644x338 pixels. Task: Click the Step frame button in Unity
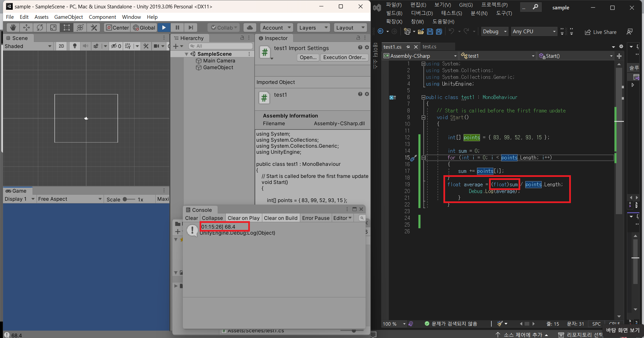click(x=191, y=28)
